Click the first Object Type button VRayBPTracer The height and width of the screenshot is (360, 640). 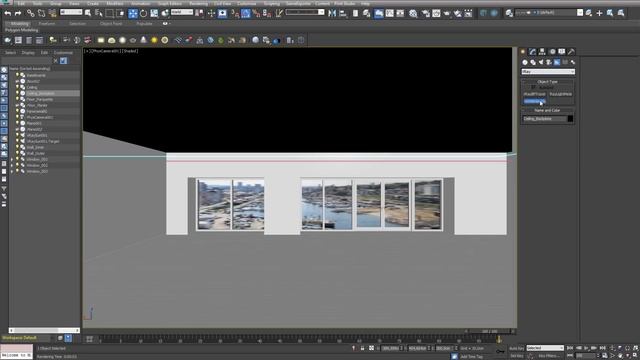(535, 94)
